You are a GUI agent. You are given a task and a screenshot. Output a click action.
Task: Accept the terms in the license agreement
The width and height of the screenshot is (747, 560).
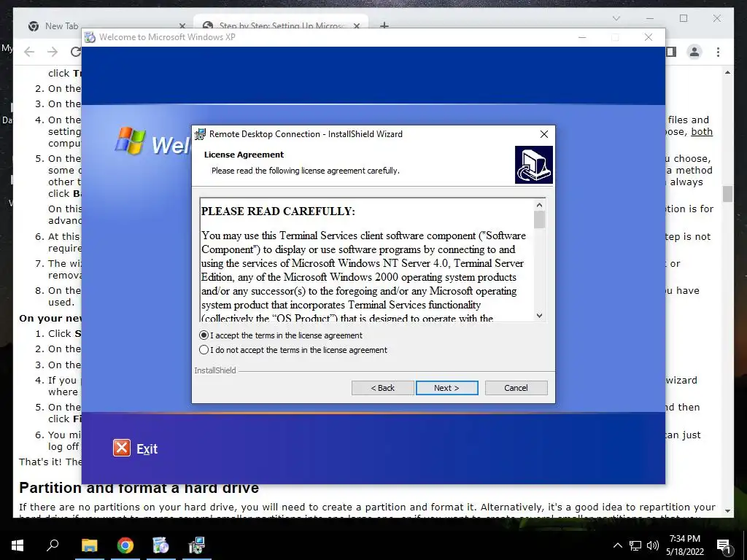(204, 335)
